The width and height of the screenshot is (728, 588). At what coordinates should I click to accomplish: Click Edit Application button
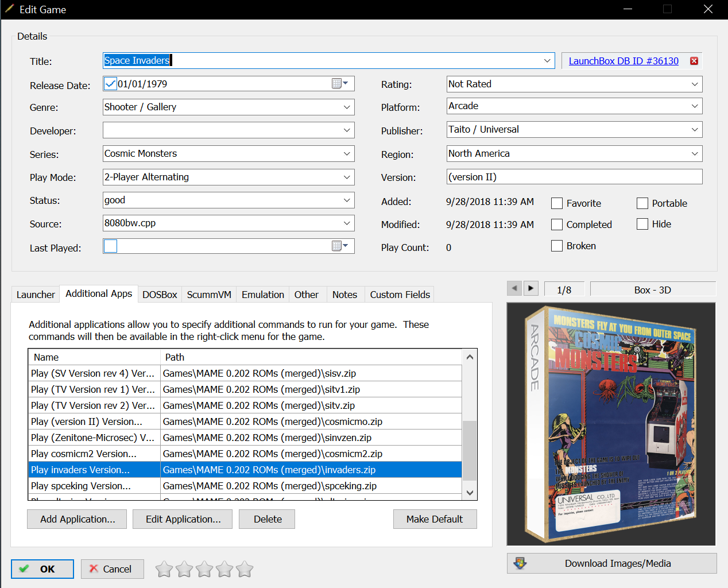[x=183, y=519]
